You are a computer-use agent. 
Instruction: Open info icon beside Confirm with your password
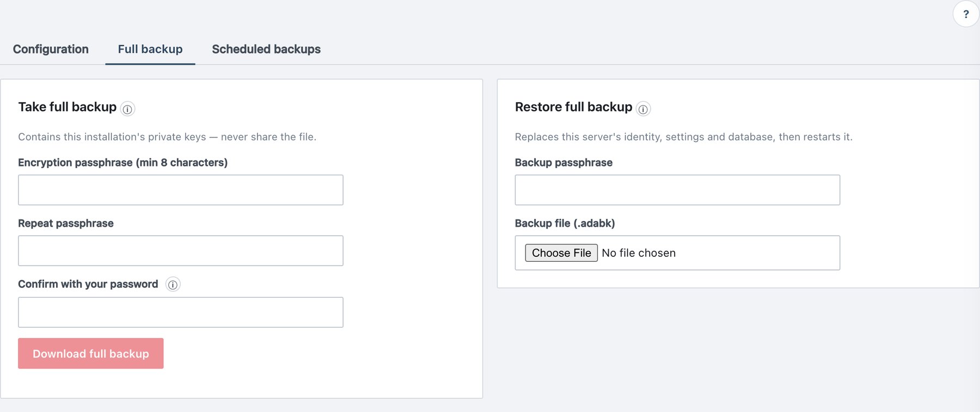pos(173,285)
